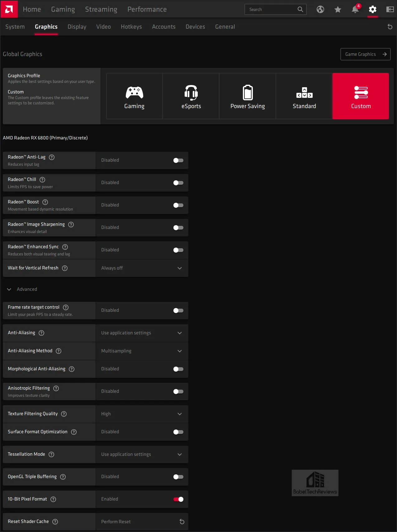Enable Radeon Anti-Lag toggle

178,160
